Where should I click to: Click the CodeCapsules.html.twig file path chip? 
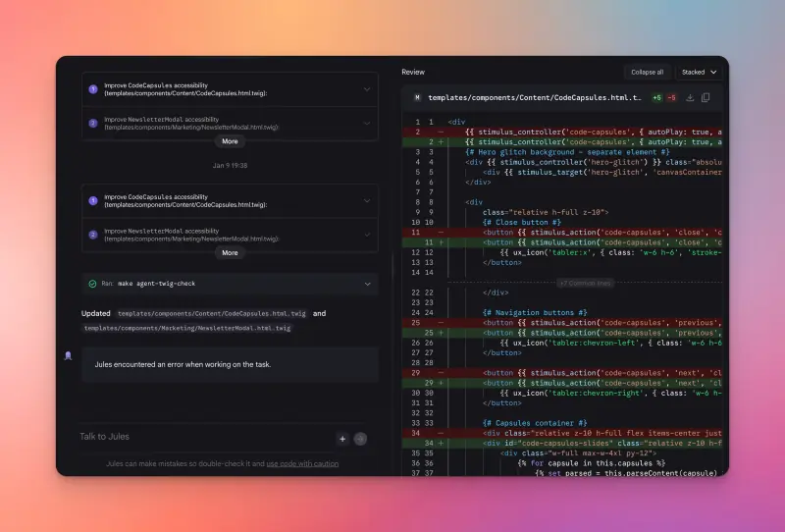[211, 314]
